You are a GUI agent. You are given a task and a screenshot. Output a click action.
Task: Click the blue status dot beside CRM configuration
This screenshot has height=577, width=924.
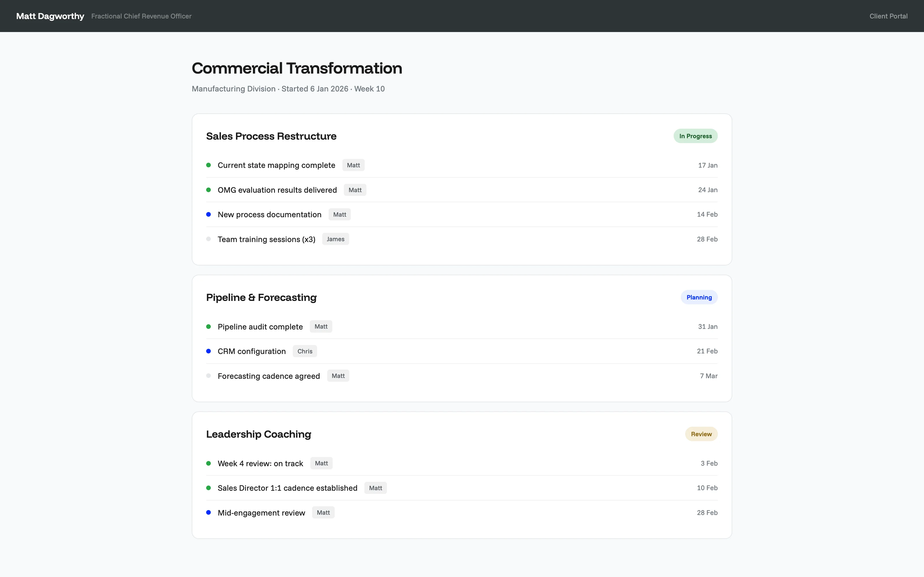click(x=209, y=351)
